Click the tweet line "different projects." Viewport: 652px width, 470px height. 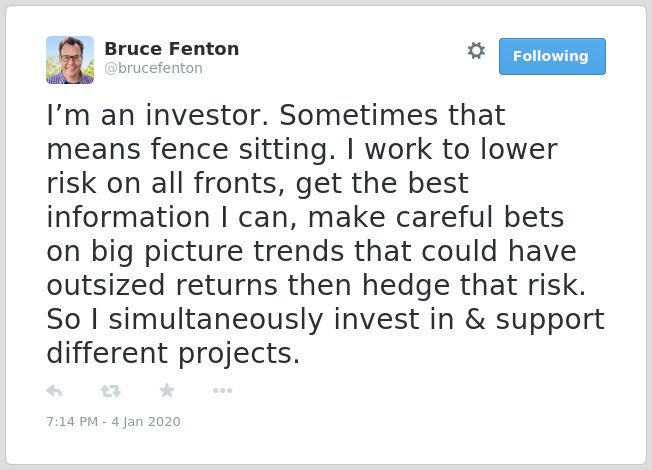(173, 354)
